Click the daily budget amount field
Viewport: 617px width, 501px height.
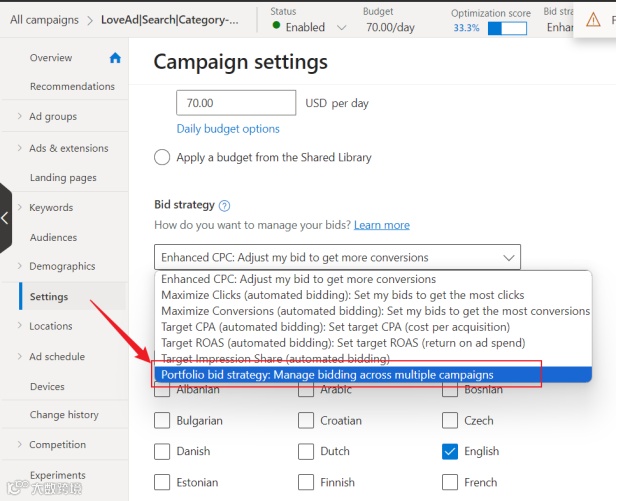pos(236,102)
